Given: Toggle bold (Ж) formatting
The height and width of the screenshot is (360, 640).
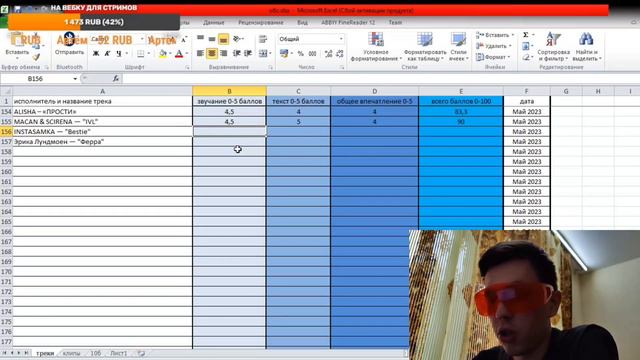Looking at the screenshot, I should (96, 53).
